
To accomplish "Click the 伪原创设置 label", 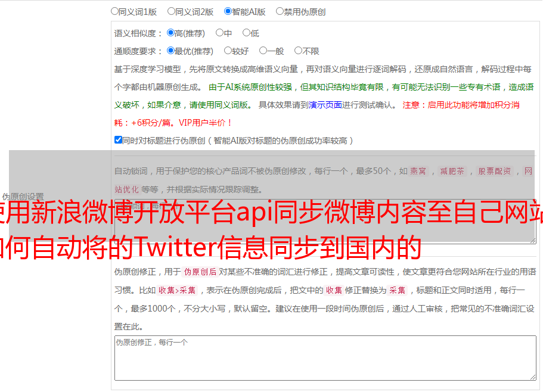I will [x=23, y=197].
